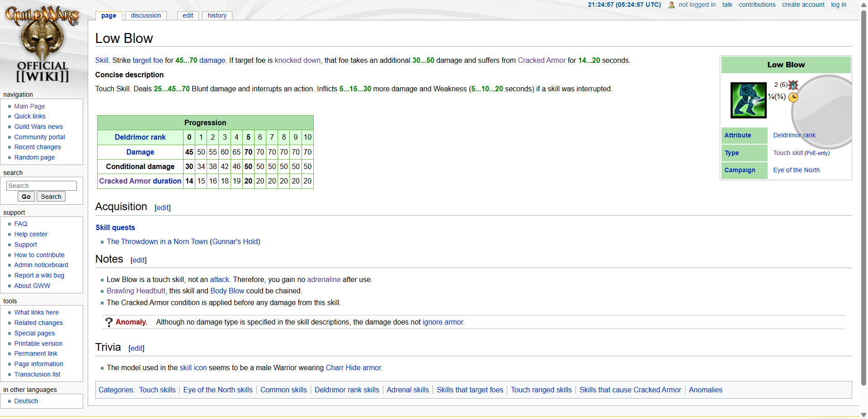The image size is (868, 419).
Task: Open Help center link
Action: (31, 234)
